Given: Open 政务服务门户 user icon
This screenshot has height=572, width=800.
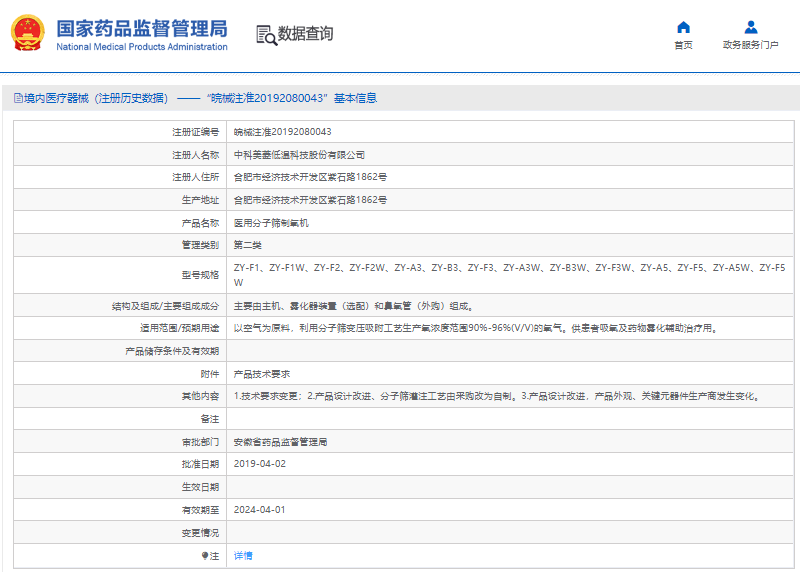Looking at the screenshot, I should [751, 27].
